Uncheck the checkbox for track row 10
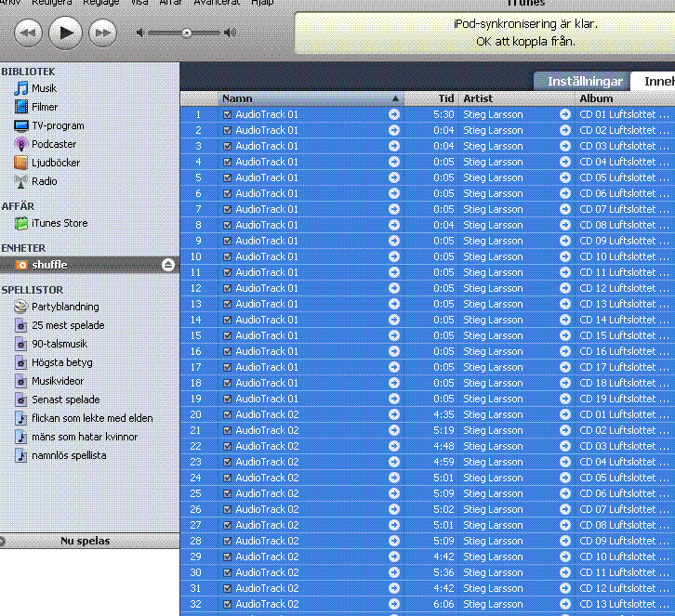The image size is (675, 616). point(228,256)
